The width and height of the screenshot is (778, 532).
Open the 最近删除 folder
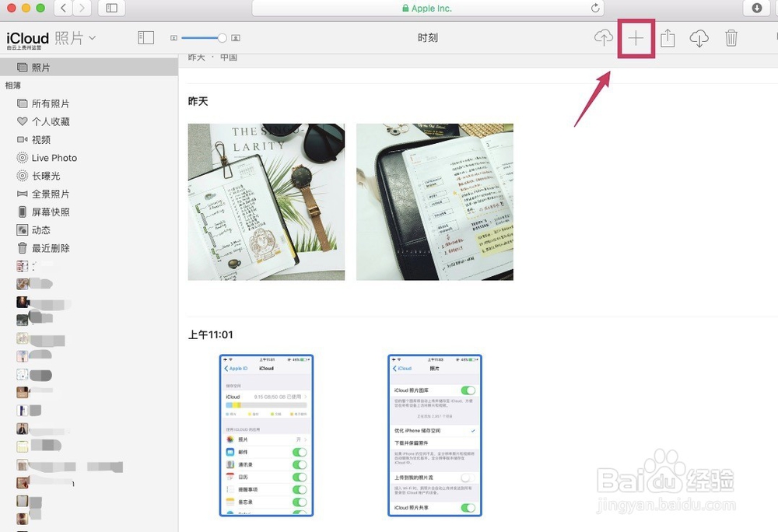[x=48, y=247]
